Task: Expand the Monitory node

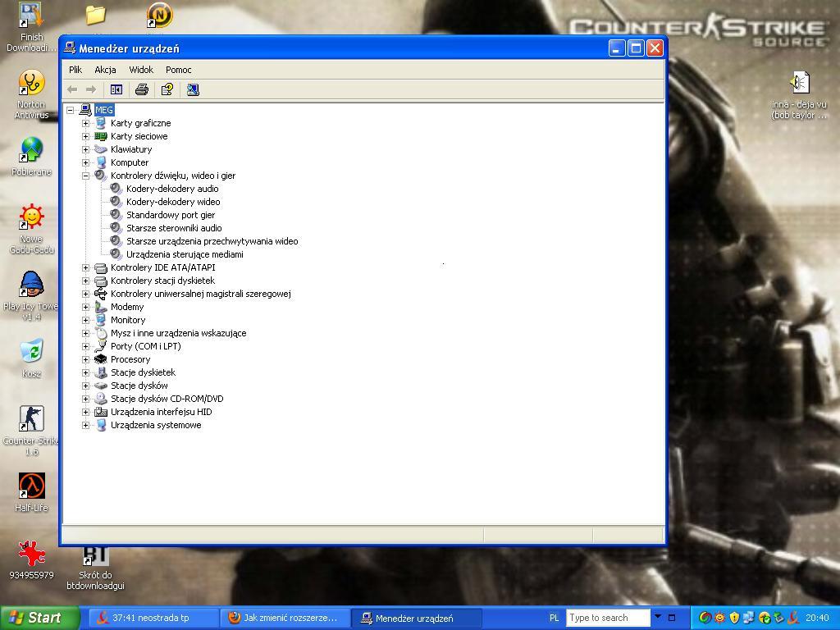Action: pyautogui.click(x=85, y=321)
